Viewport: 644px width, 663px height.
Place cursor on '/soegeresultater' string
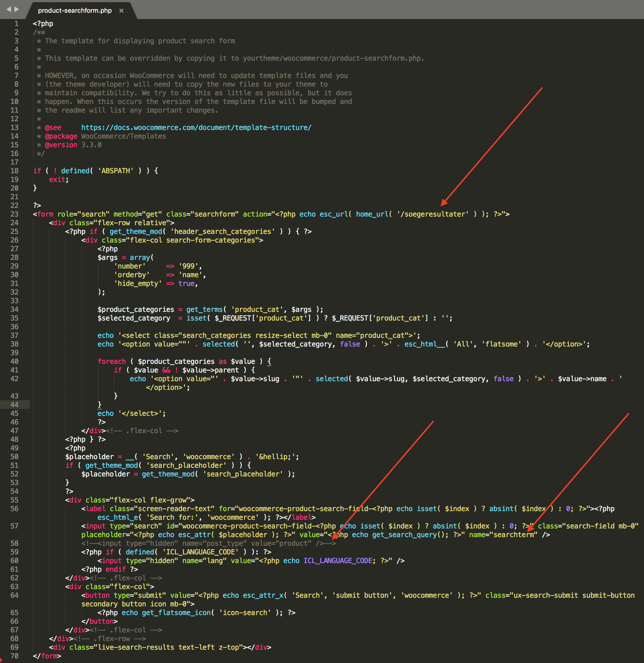pos(433,214)
